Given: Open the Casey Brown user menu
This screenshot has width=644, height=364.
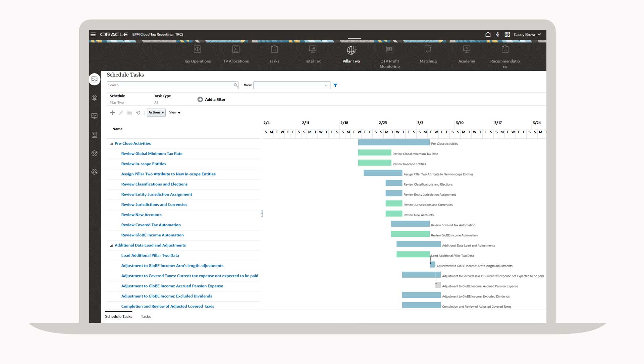Looking at the screenshot, I should click(x=527, y=34).
